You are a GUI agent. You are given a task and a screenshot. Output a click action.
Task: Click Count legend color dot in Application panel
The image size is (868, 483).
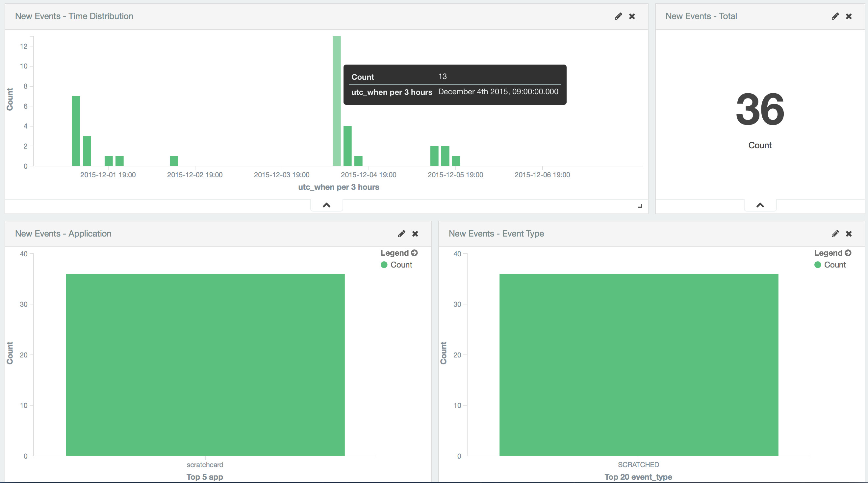tap(384, 265)
